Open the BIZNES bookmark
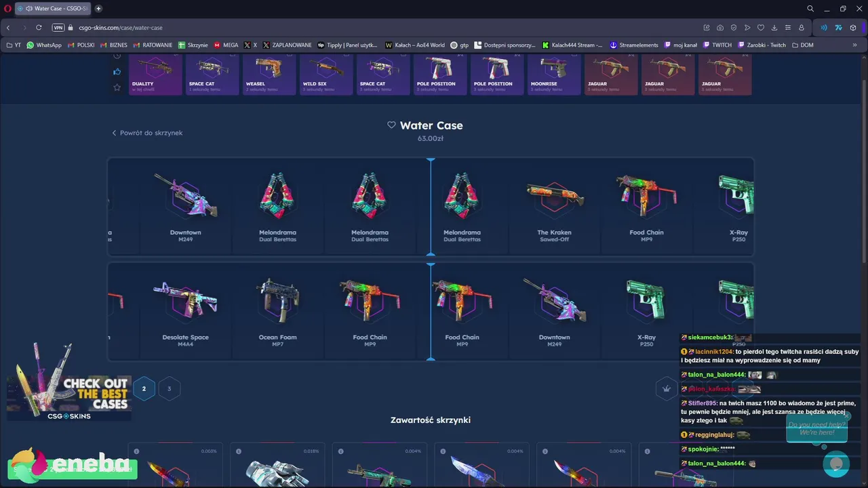This screenshot has width=868, height=488. pos(114,45)
